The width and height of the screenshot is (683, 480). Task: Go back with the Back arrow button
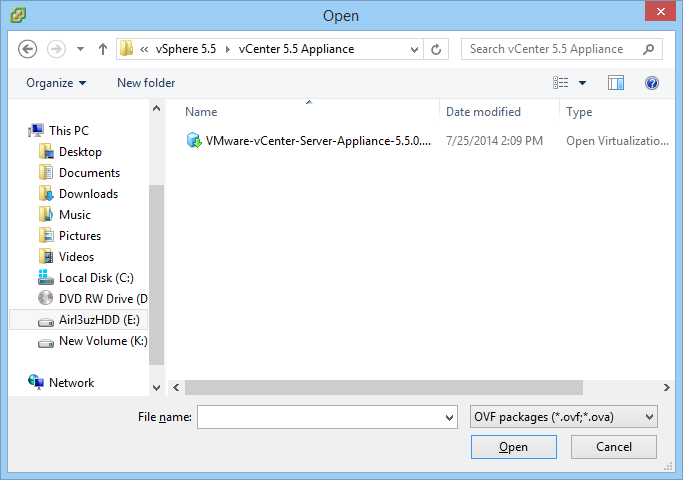[x=27, y=49]
